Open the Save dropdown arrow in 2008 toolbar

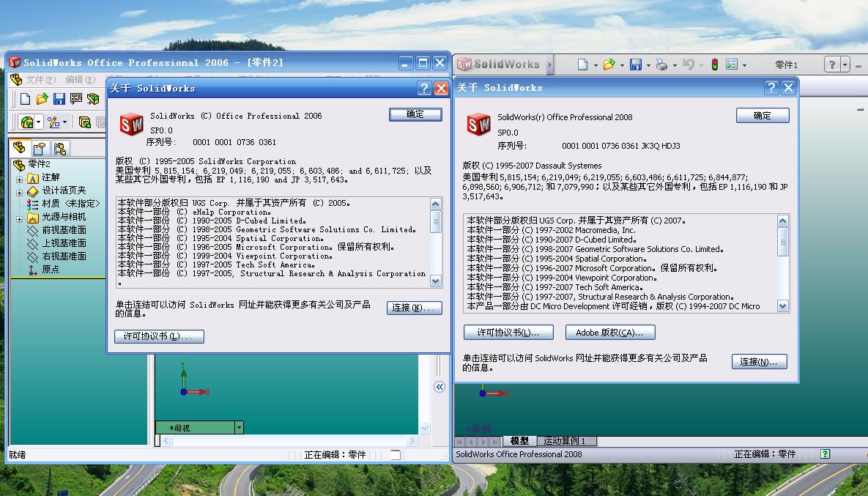[x=648, y=65]
